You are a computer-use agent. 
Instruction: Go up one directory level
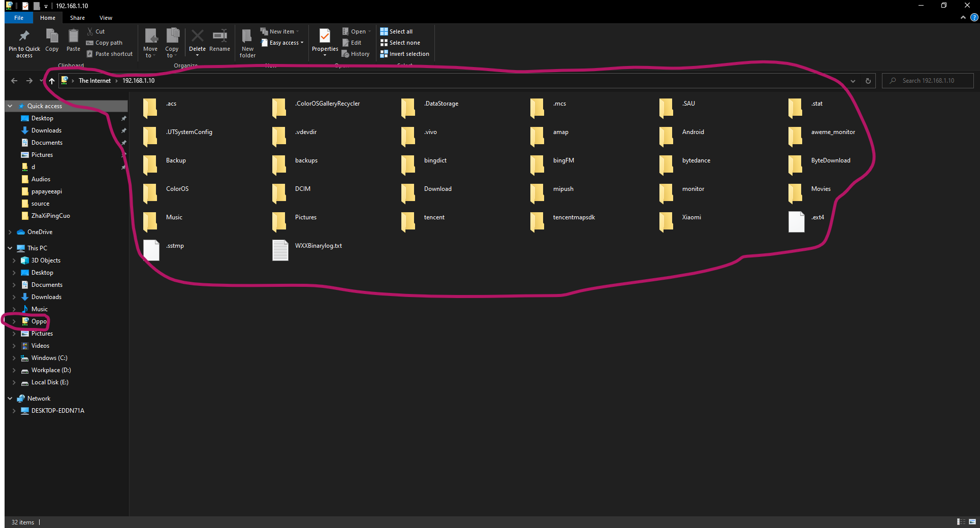51,81
